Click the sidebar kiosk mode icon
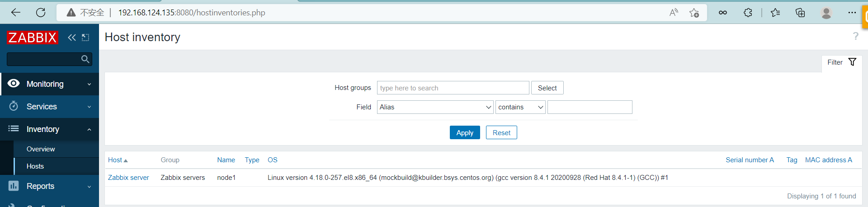Screen dimensions: 868x207 click(85, 38)
